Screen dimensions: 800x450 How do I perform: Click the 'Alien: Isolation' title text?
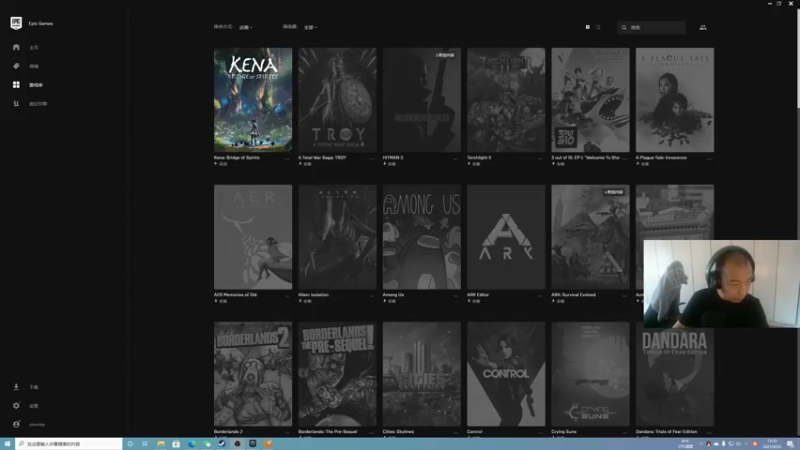[x=313, y=294]
